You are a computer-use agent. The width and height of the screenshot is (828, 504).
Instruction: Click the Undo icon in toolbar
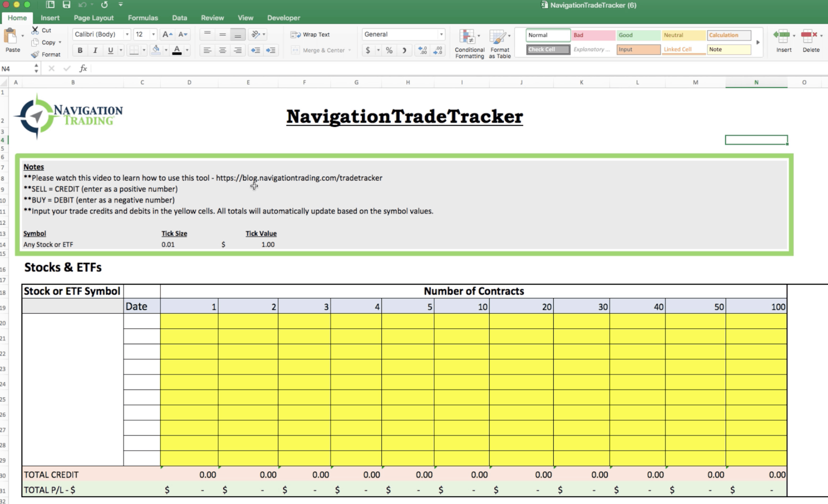click(83, 5)
